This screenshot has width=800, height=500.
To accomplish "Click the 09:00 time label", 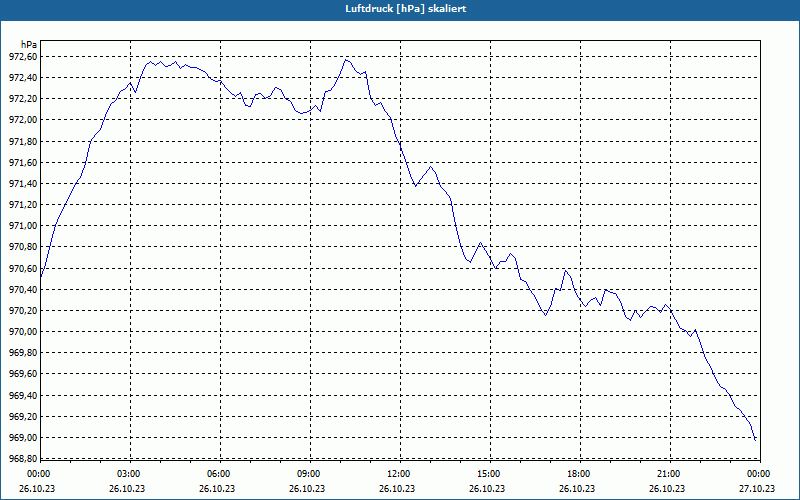I will tap(308, 474).
